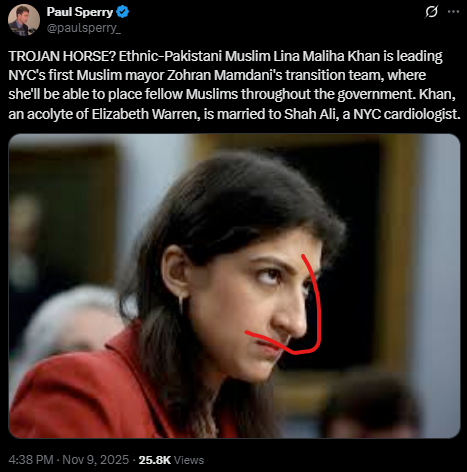
Task: Visit the Paul Sperry display name link
Action: tap(80, 12)
